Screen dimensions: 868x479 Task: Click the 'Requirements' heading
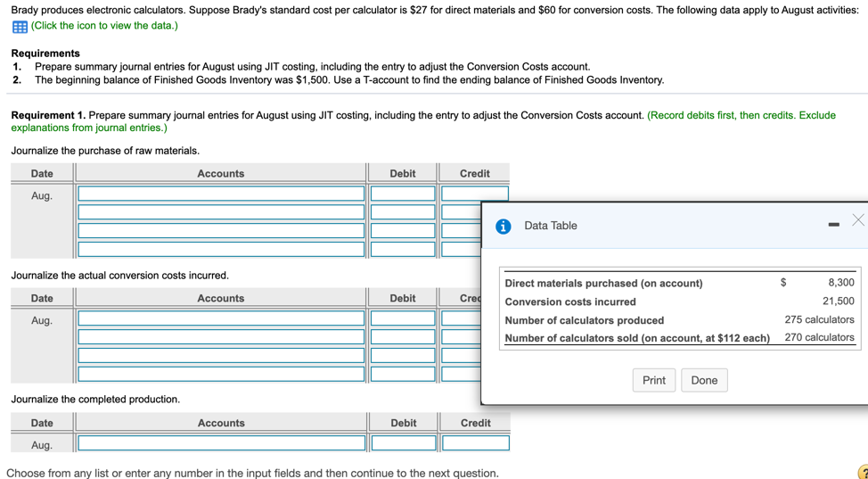[45, 54]
